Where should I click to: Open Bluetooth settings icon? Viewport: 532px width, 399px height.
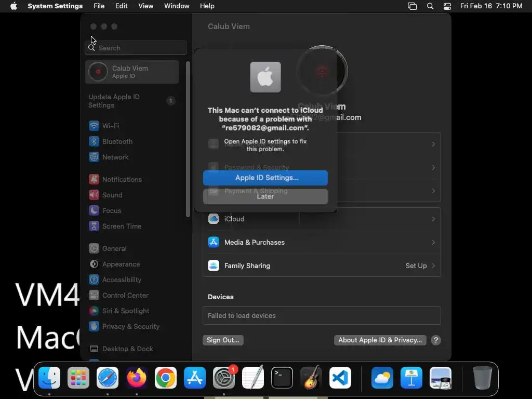click(x=94, y=141)
